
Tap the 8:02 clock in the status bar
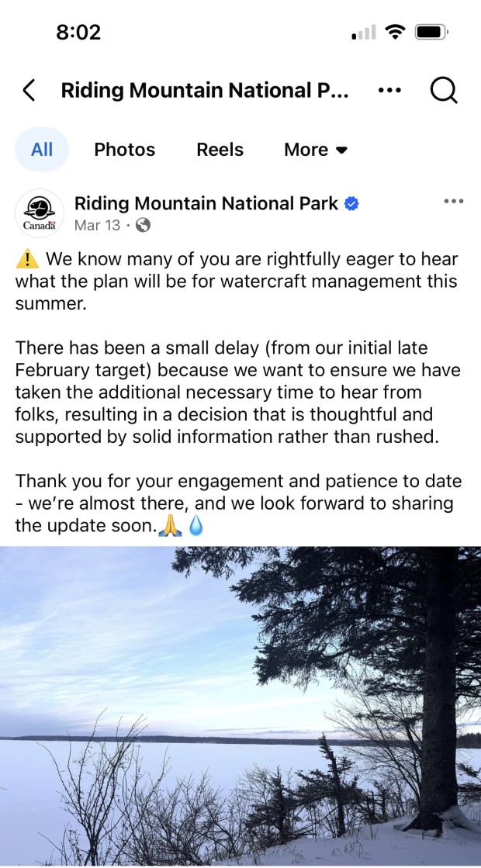[78, 33]
